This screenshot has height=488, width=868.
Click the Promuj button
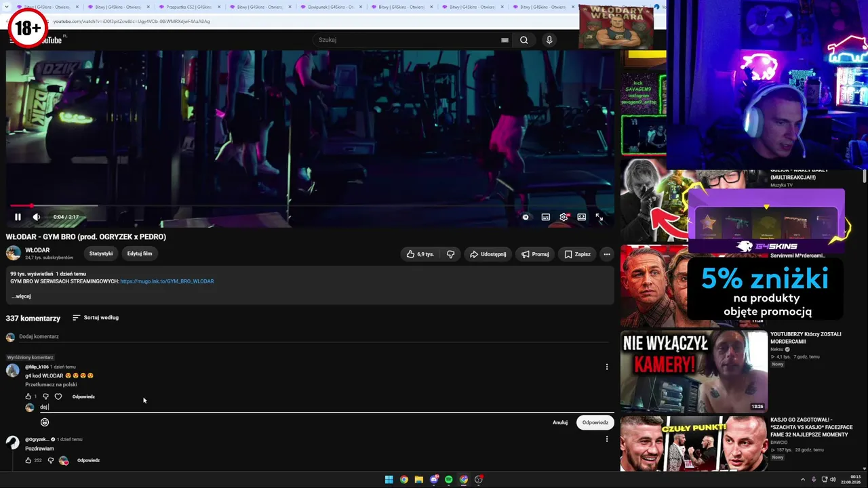click(535, 254)
